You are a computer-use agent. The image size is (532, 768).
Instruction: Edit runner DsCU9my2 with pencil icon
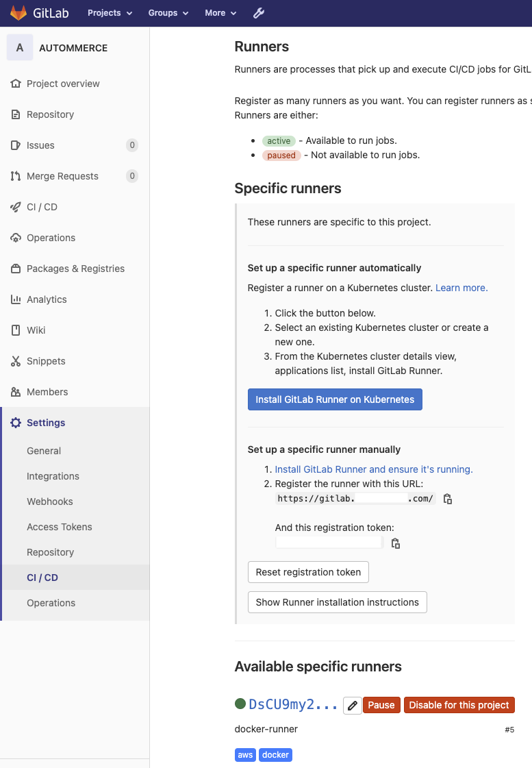click(x=353, y=705)
